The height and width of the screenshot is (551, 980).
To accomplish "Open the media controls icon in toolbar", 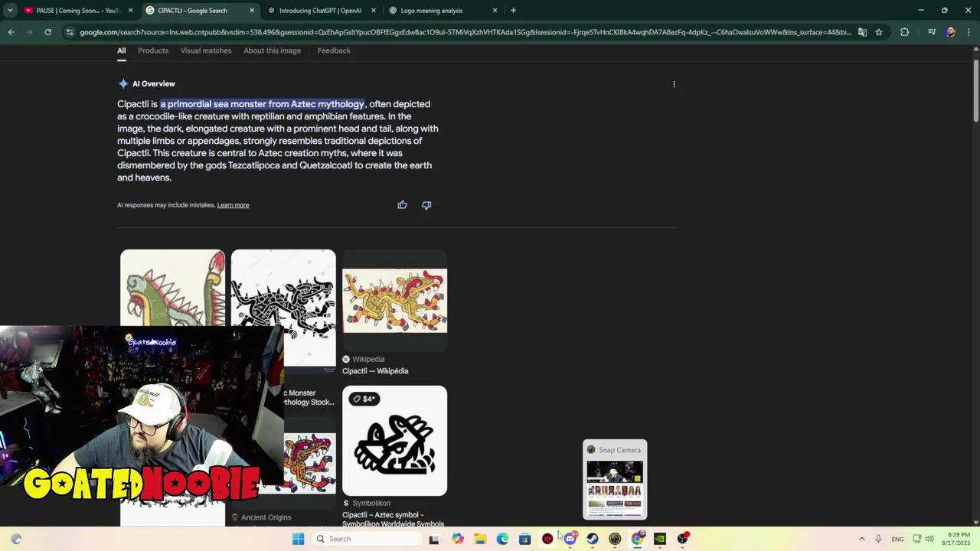I will tap(931, 32).
